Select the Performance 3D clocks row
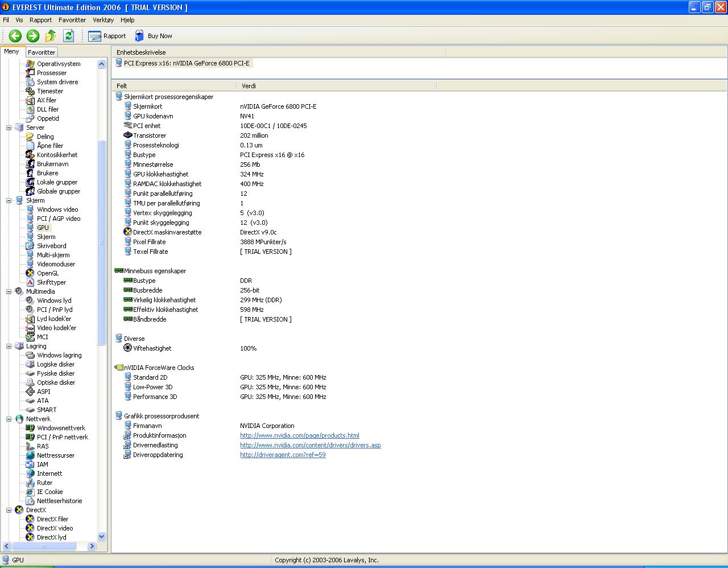728x568 pixels. 225,397
